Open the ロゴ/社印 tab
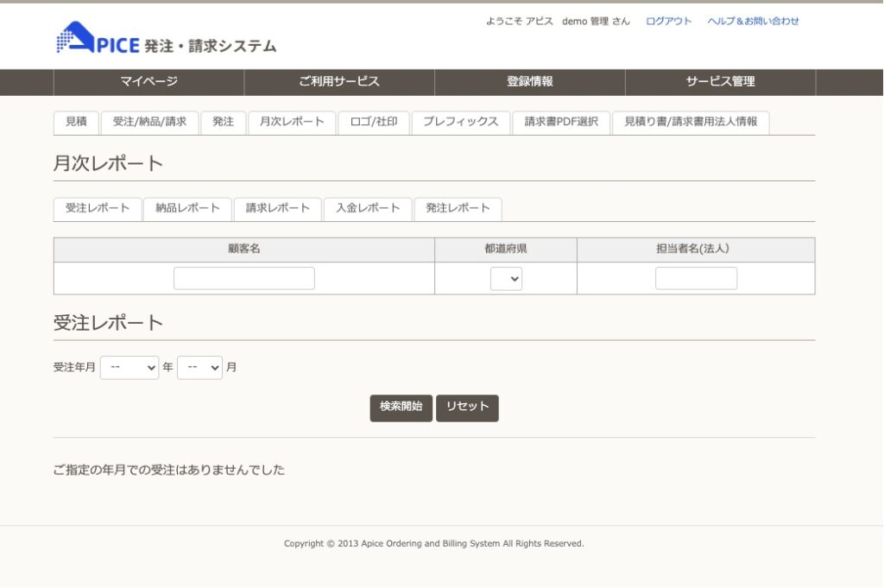The width and height of the screenshot is (884, 588). pos(374,123)
